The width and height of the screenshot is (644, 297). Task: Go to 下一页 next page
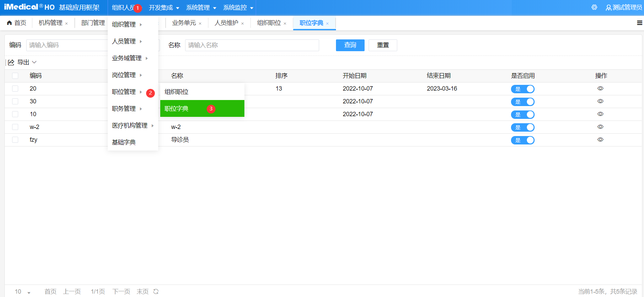(121, 292)
